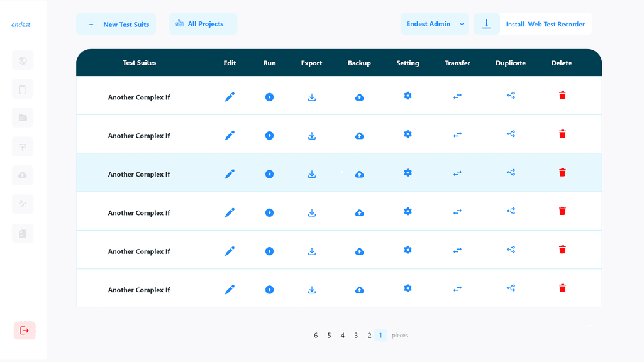Click the Transfer column header
Image resolution: width=644 pixels, height=362 pixels.
click(457, 63)
